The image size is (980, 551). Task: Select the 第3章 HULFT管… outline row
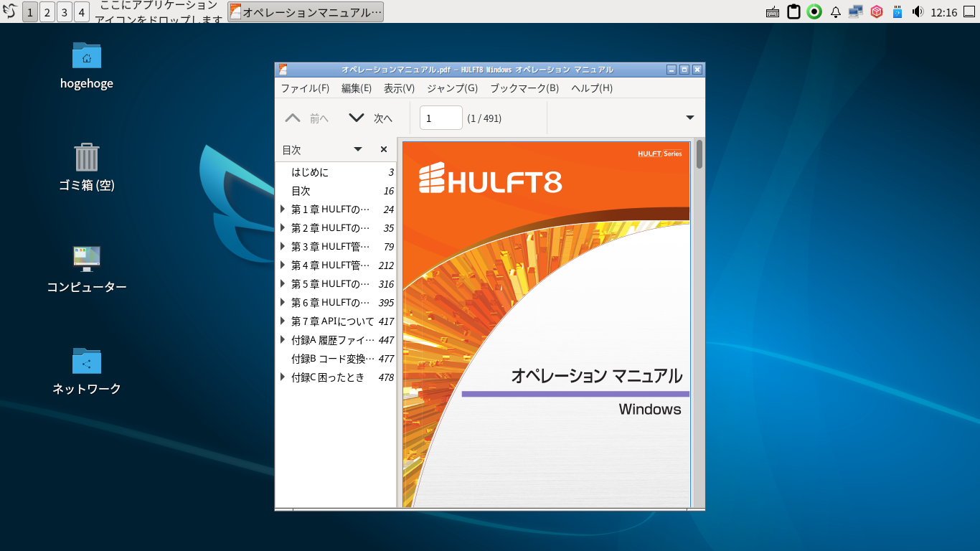click(x=336, y=247)
